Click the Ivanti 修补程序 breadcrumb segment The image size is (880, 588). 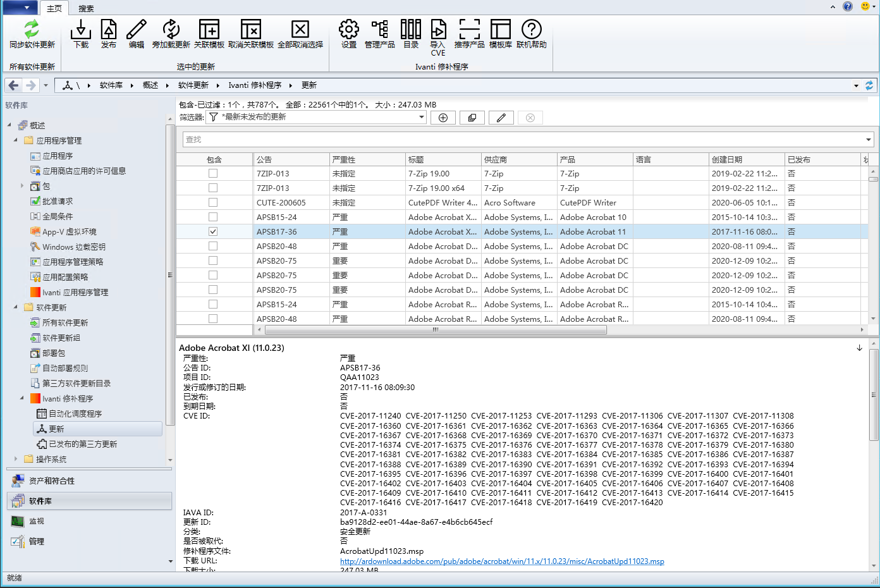[255, 85]
